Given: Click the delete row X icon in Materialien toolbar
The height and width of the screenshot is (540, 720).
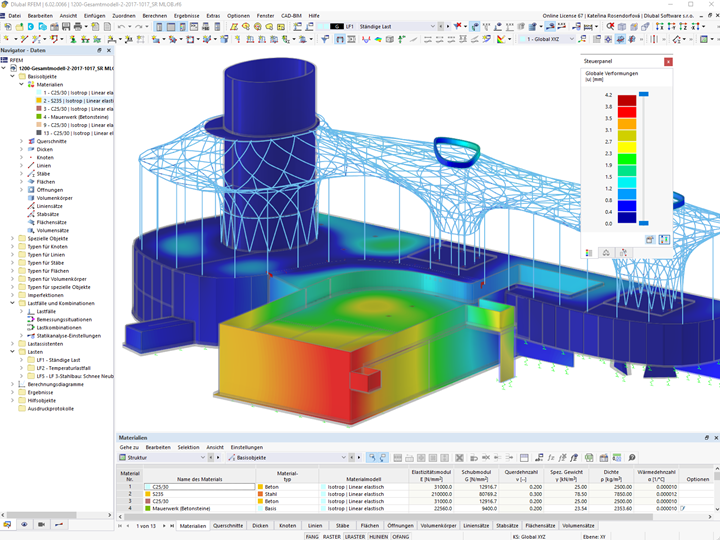Looking at the screenshot, I should (x=459, y=458).
